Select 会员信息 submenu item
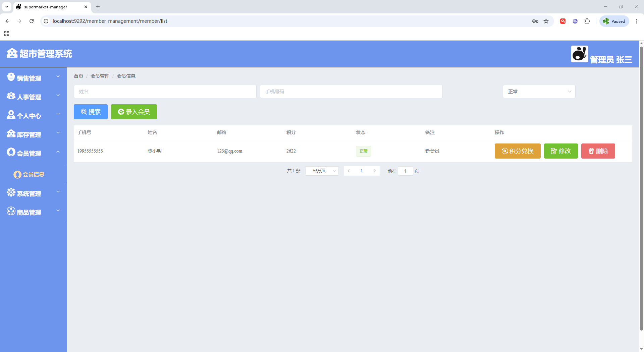The width and height of the screenshot is (644, 352). pyautogui.click(x=33, y=174)
